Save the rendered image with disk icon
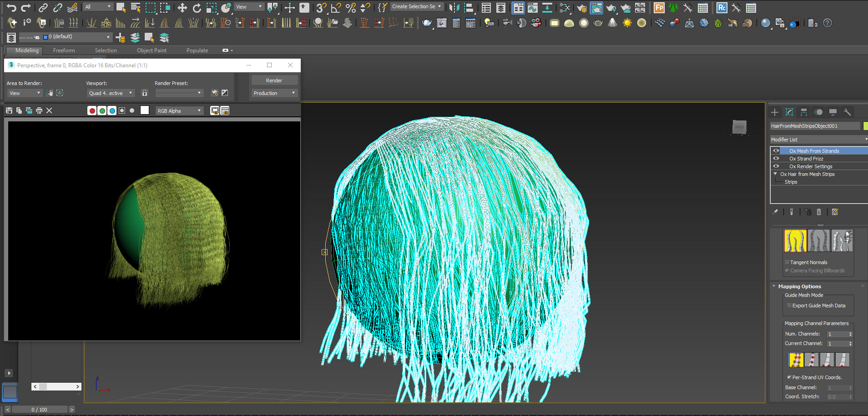This screenshot has width=868, height=416. pyautogui.click(x=9, y=110)
